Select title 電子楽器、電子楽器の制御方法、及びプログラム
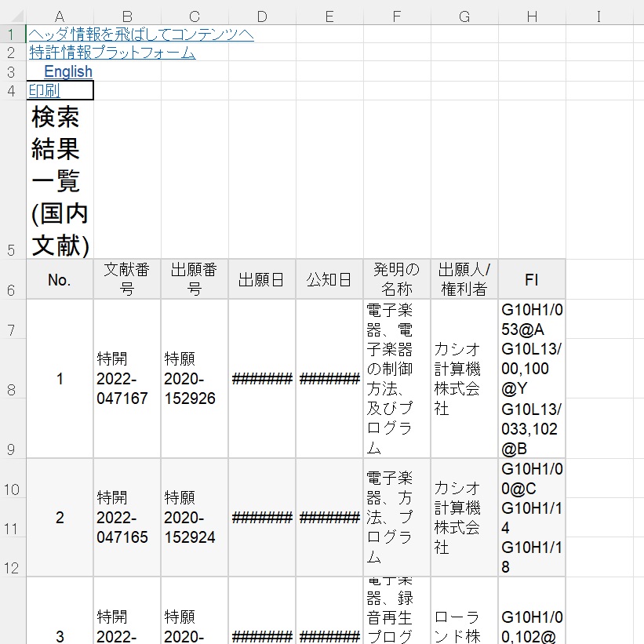 click(x=397, y=379)
